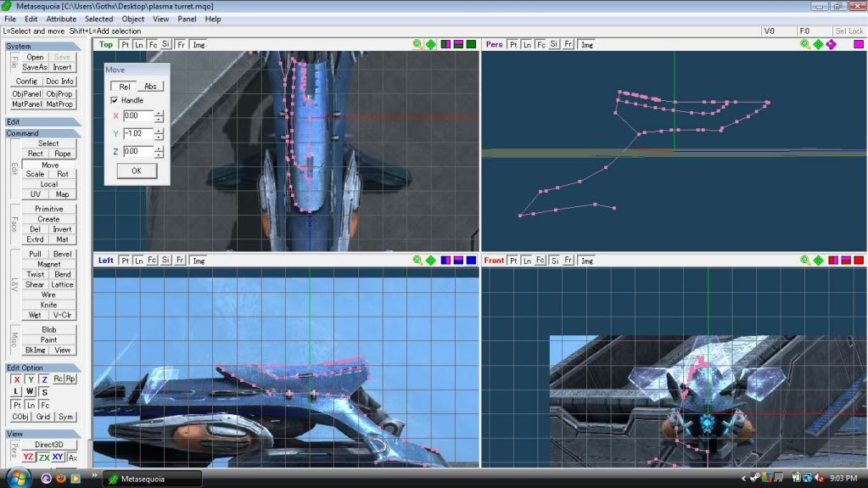Collapse the System panel header
Image resolution: width=868 pixels, height=488 pixels.
tap(43, 46)
